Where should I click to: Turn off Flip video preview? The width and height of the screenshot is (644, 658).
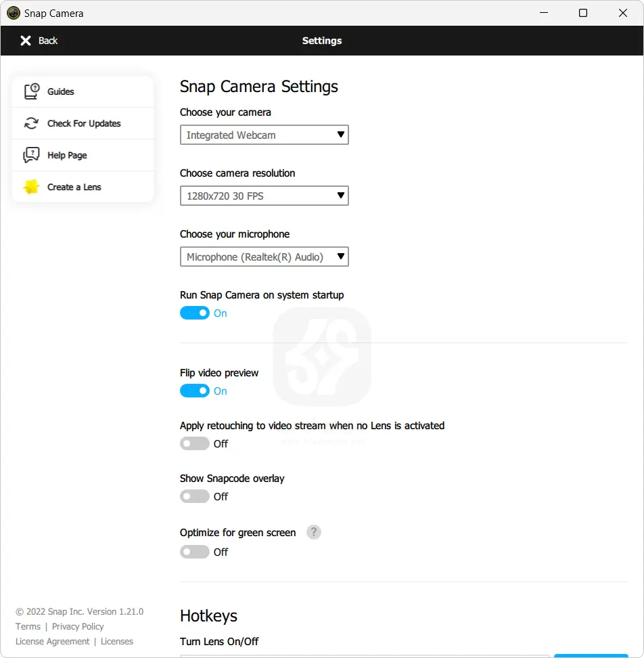tap(195, 391)
